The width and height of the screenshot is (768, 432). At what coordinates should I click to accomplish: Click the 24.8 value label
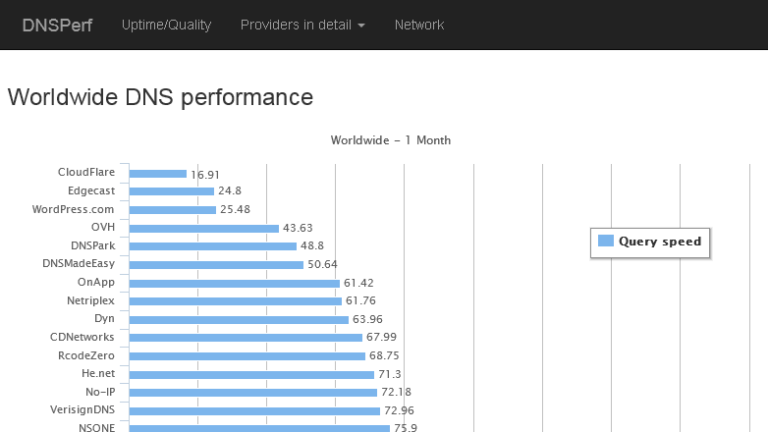click(230, 191)
